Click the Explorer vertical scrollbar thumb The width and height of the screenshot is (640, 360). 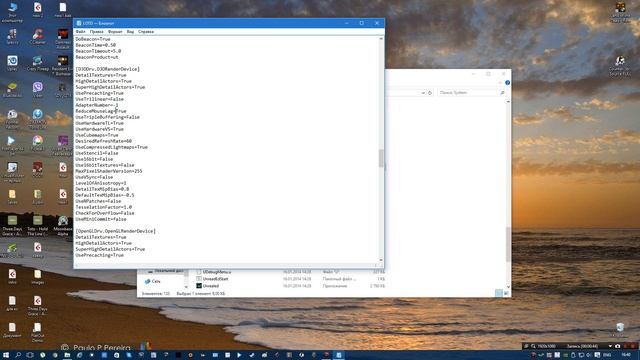tap(508, 244)
